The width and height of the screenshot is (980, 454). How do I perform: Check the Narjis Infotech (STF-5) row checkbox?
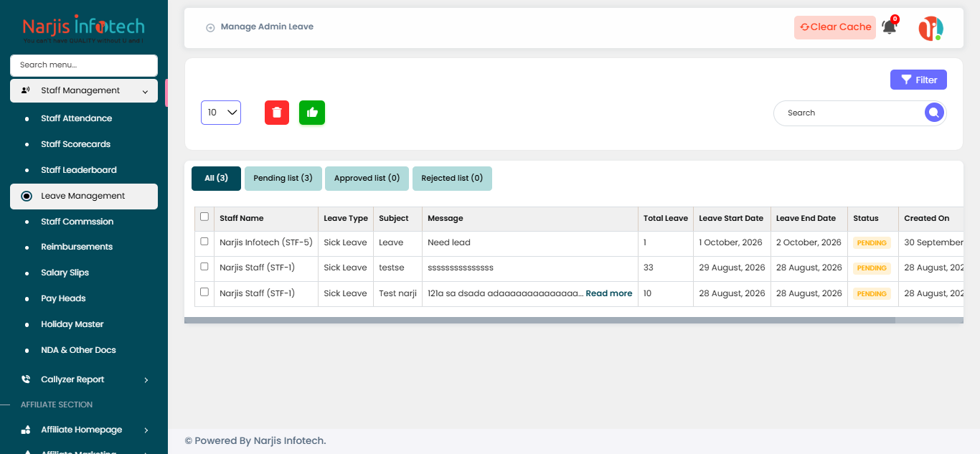pos(204,242)
